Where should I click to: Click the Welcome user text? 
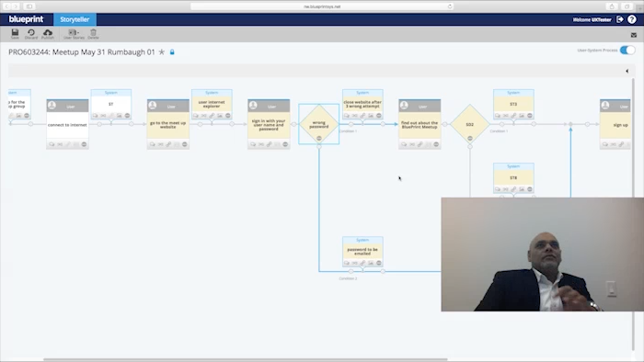click(592, 19)
